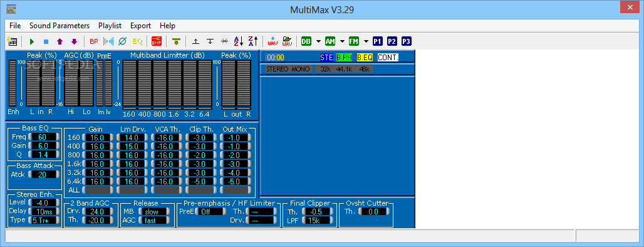644x247 pixels.
Task: Click the green FM preset button
Action: tap(354, 41)
